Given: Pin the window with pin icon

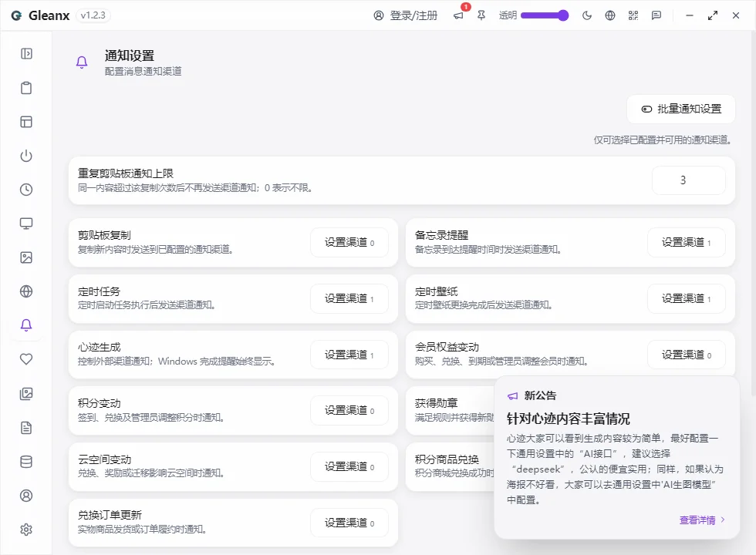Looking at the screenshot, I should point(481,15).
